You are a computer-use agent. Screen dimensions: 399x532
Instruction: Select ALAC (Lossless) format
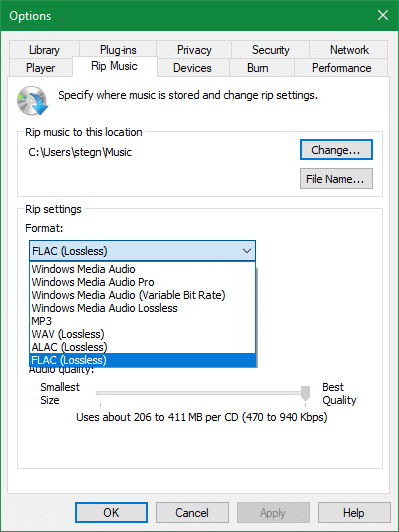coord(142,347)
